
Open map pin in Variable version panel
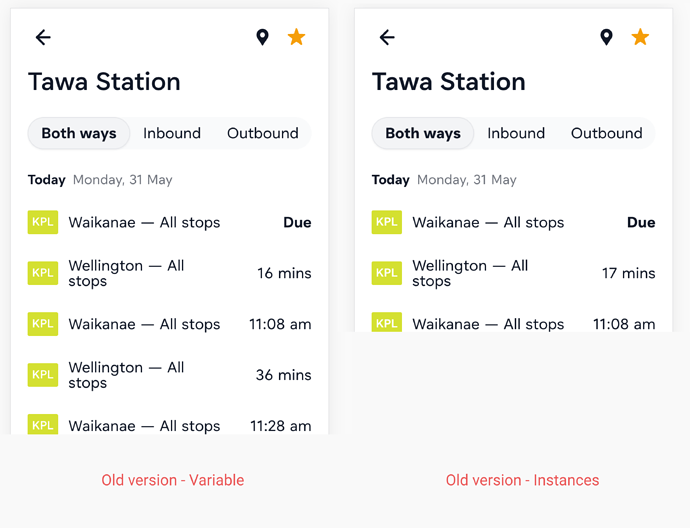262,37
